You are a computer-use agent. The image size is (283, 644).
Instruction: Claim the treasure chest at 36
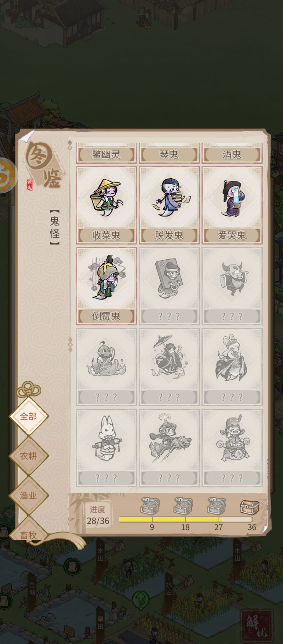coord(250,507)
